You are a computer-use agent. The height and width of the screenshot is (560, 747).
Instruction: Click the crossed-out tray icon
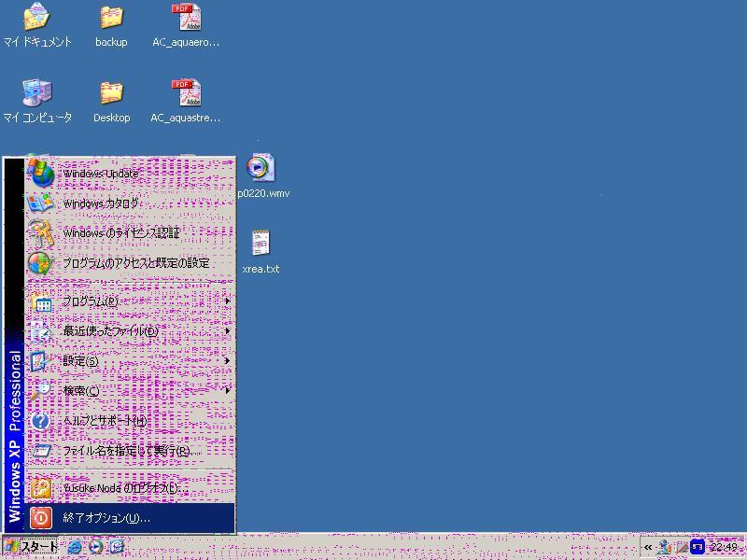click(682, 547)
